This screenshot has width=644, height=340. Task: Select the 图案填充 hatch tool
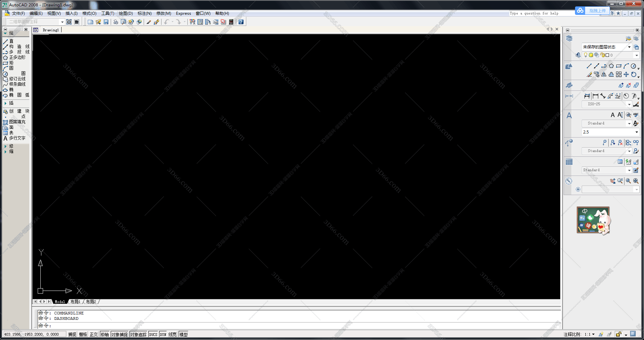tap(14, 122)
